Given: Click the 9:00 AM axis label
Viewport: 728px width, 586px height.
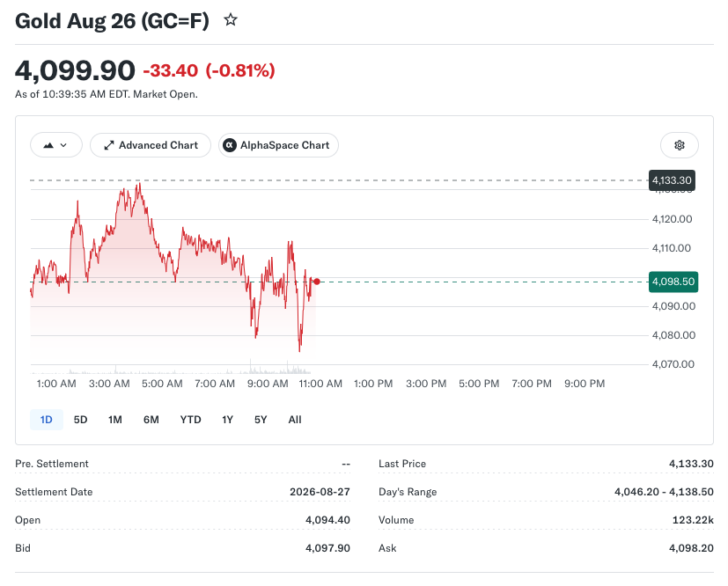Looking at the screenshot, I should pyautogui.click(x=268, y=384).
